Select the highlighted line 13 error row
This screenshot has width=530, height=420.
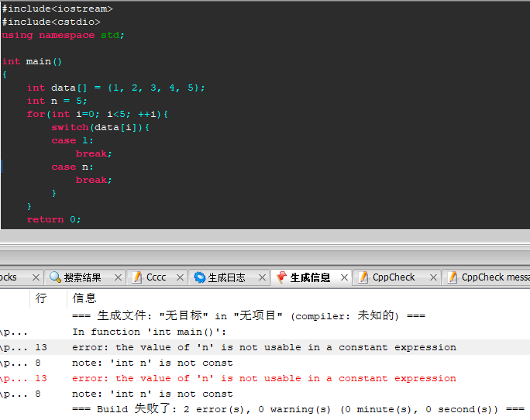point(265,347)
